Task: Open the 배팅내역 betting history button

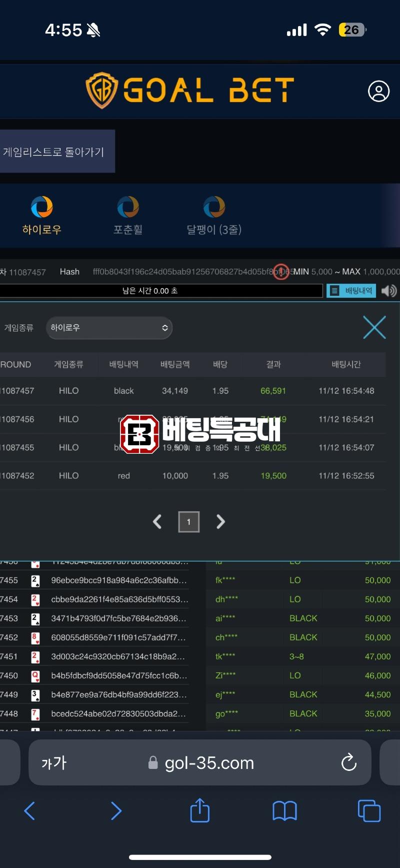Action: [351, 291]
